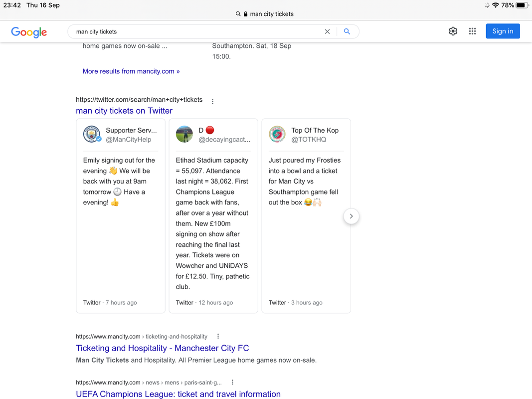
Task: Open the Frosties ticket tweet
Action: [306, 216]
